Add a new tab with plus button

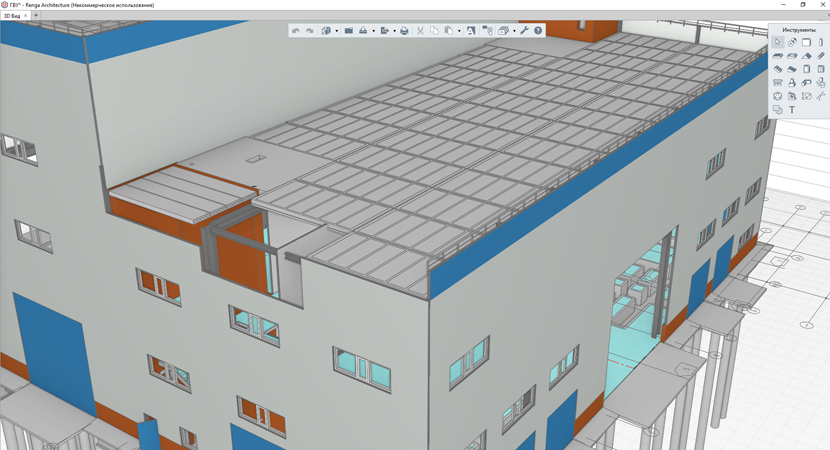click(x=36, y=15)
